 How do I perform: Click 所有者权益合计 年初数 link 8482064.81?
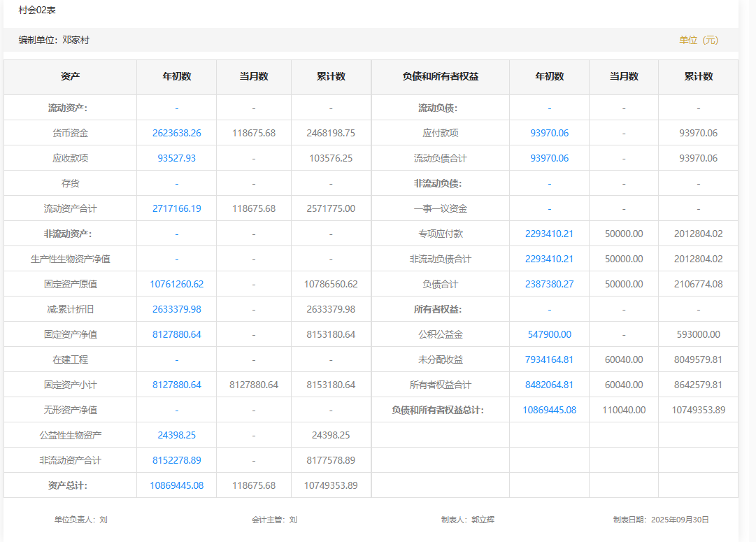coord(549,385)
